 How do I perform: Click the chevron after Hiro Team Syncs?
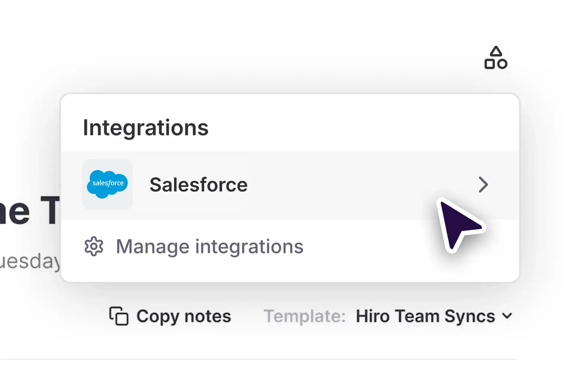click(x=507, y=316)
